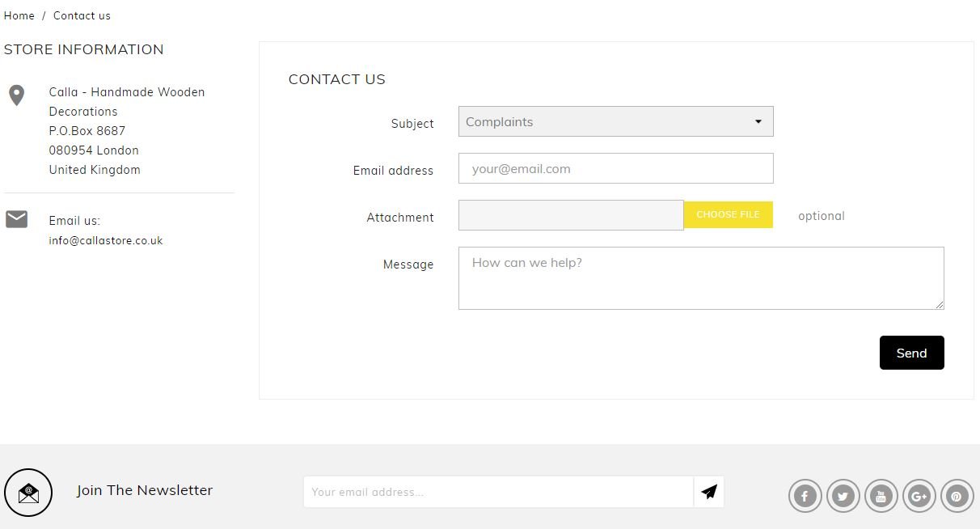Click the store location pin icon
This screenshot has height=529, width=980.
coord(16,95)
